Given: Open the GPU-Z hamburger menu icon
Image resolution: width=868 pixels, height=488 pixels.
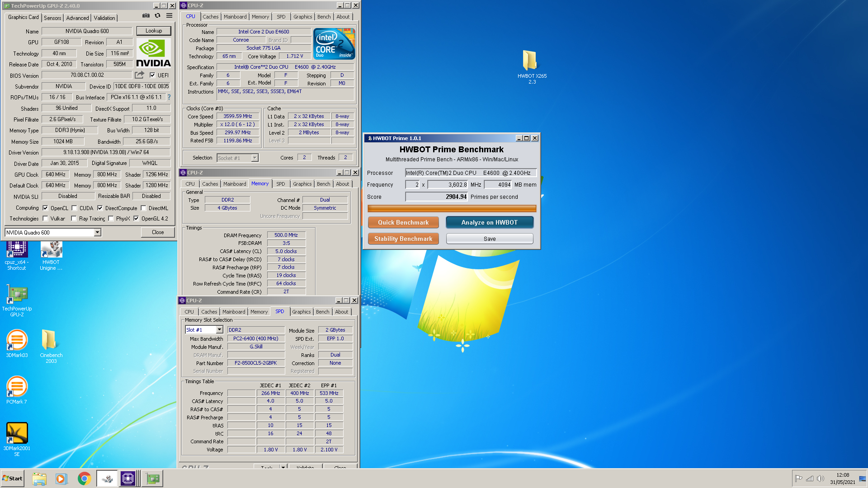Looking at the screenshot, I should click(x=169, y=15).
